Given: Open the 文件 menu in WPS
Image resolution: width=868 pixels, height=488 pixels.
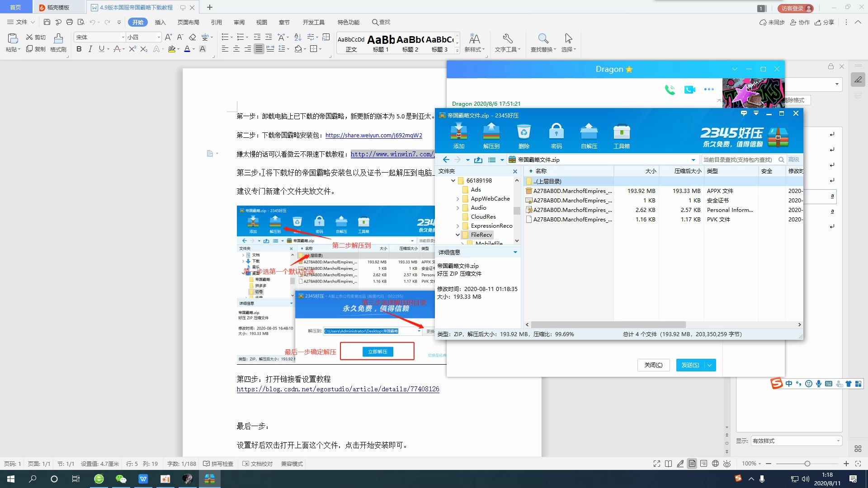Looking at the screenshot, I should [x=21, y=22].
